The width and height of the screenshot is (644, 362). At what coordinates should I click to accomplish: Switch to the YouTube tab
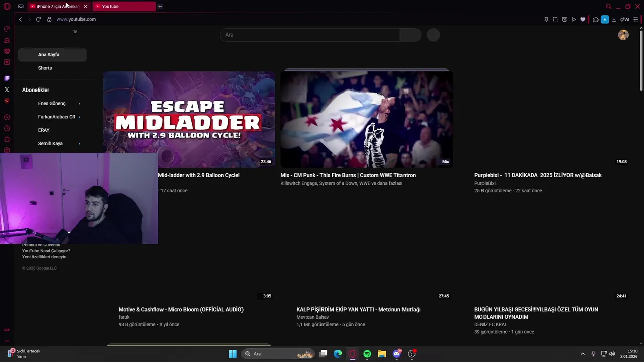pos(124,6)
